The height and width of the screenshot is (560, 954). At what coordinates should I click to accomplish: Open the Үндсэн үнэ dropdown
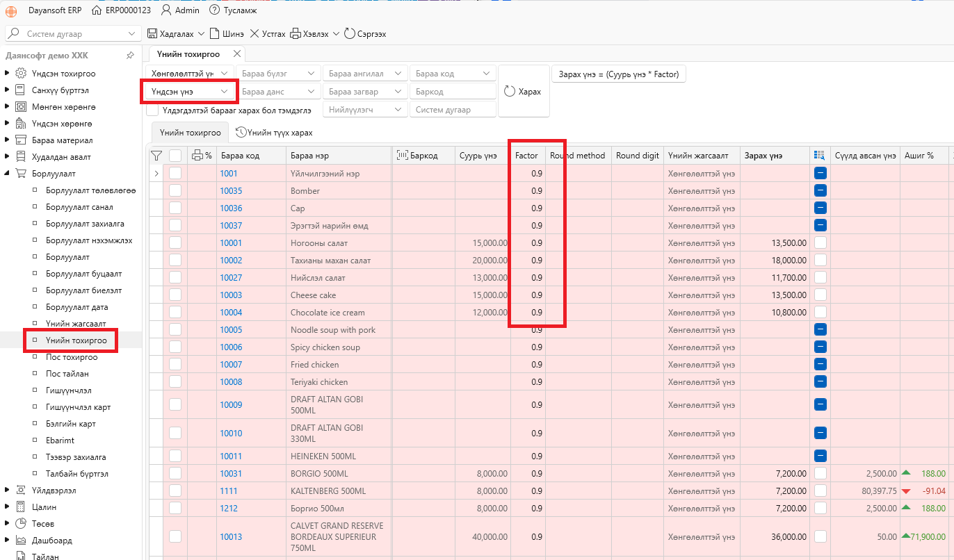(190, 92)
